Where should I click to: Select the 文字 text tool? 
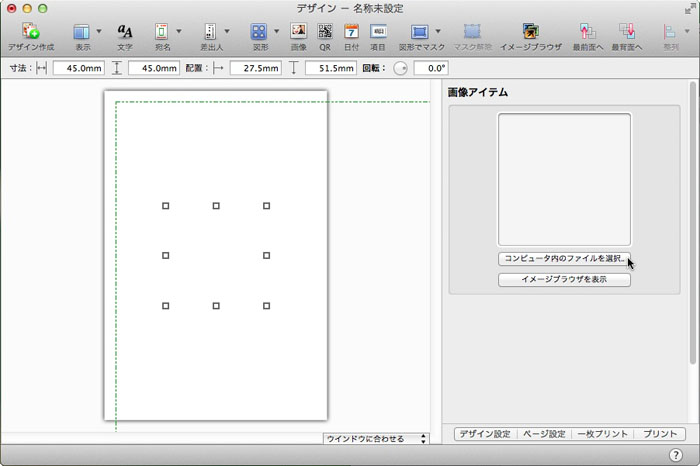pyautogui.click(x=125, y=32)
